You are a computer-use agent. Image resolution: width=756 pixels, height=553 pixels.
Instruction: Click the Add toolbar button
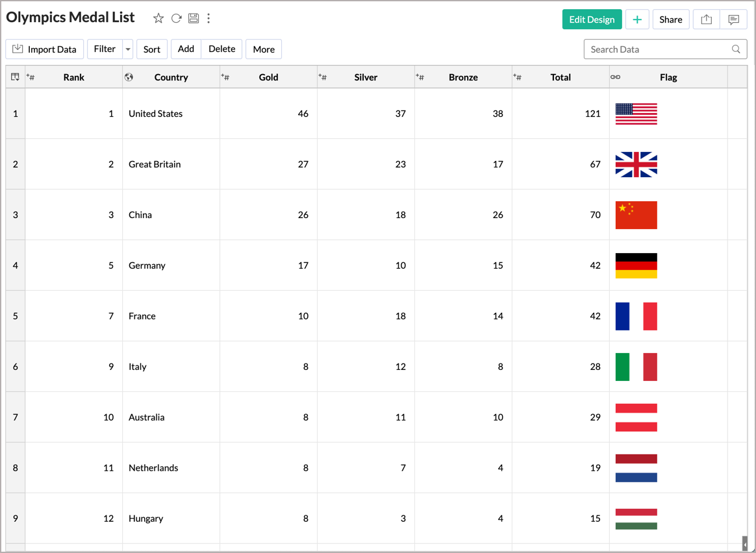click(x=186, y=49)
